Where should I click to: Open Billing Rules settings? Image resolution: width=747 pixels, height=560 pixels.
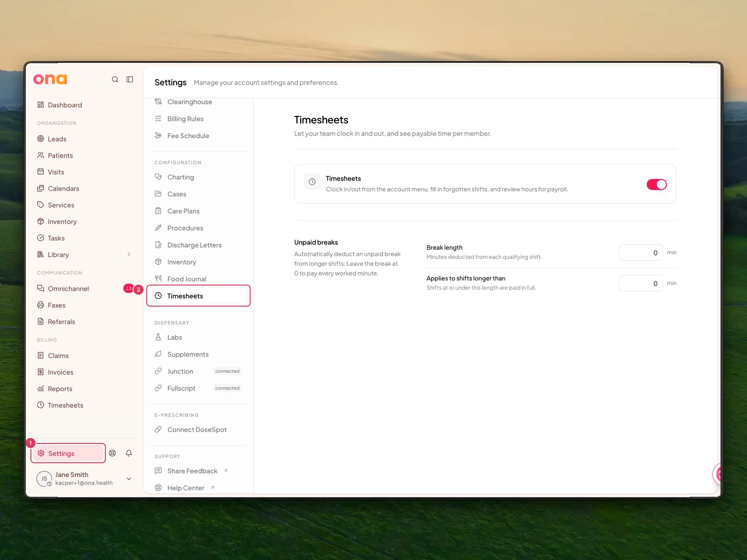[x=199, y=119]
